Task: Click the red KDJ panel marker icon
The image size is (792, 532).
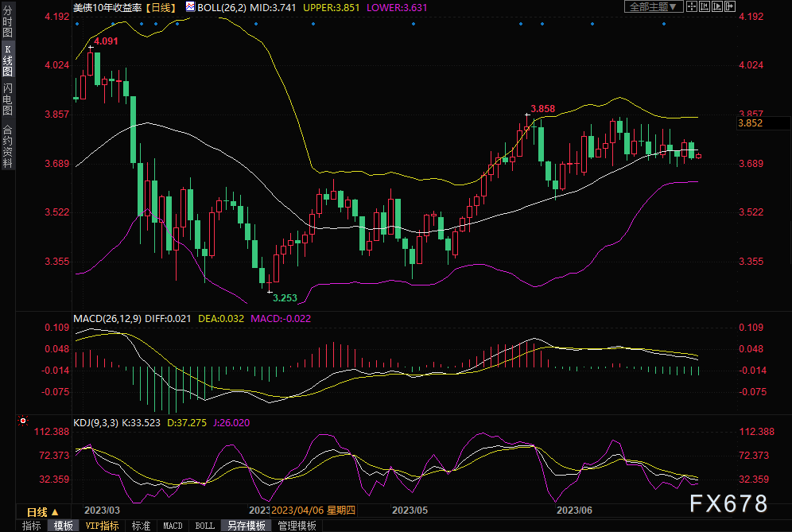Action: [x=23, y=421]
